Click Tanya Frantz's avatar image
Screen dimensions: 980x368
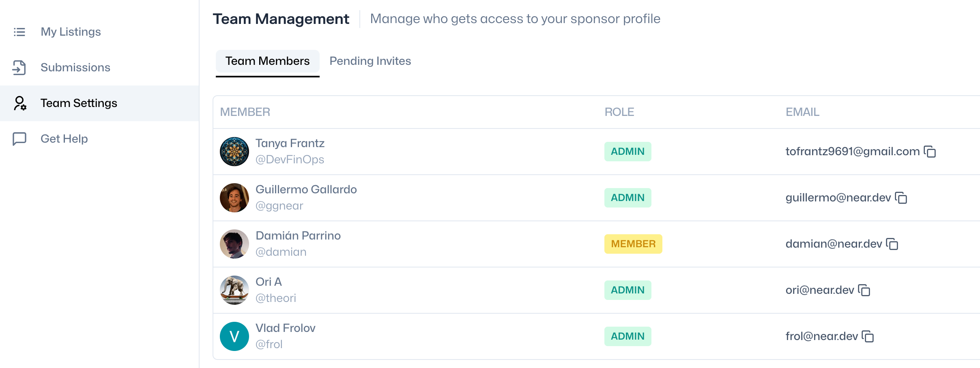coord(234,152)
